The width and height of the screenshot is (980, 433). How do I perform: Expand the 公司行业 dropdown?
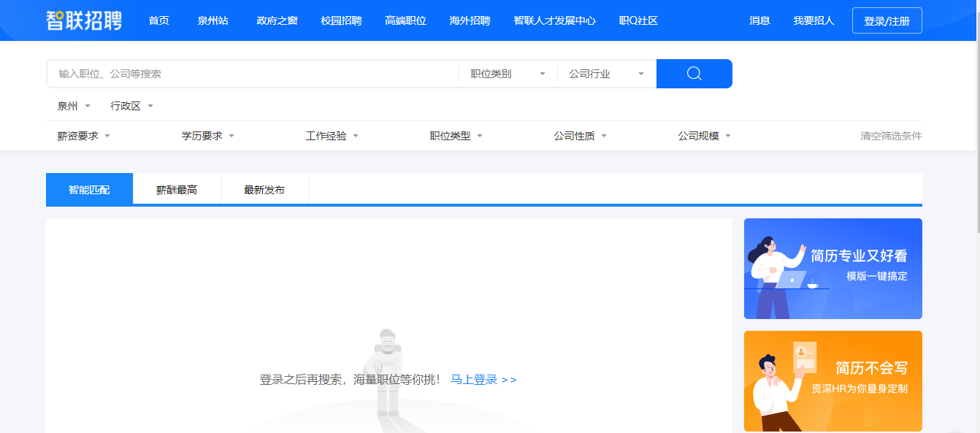coord(606,74)
